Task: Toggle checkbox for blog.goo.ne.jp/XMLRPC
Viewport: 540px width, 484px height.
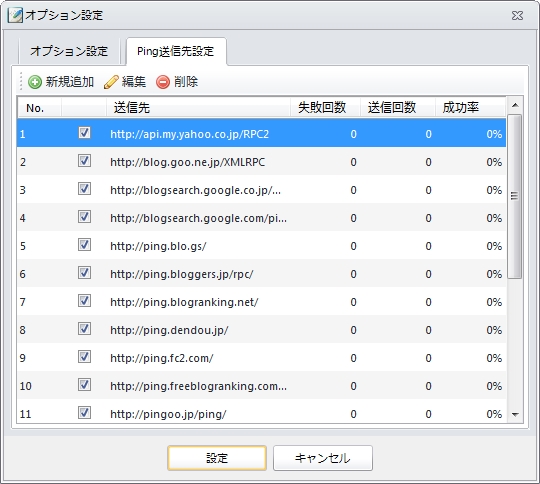Action: click(84, 161)
